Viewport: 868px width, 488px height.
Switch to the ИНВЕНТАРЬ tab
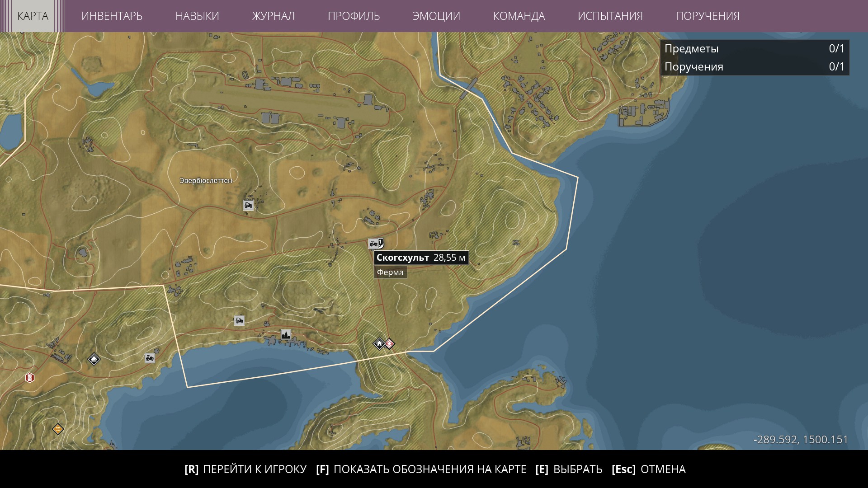click(x=112, y=16)
